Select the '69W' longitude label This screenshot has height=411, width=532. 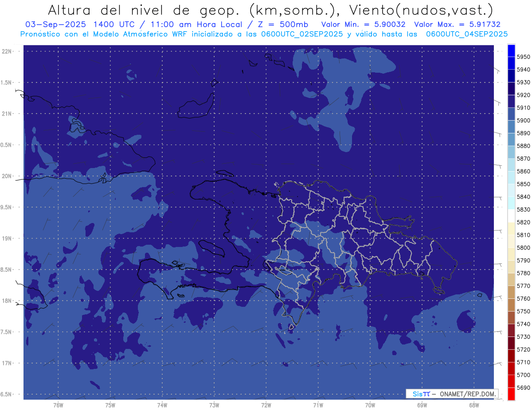422,406
